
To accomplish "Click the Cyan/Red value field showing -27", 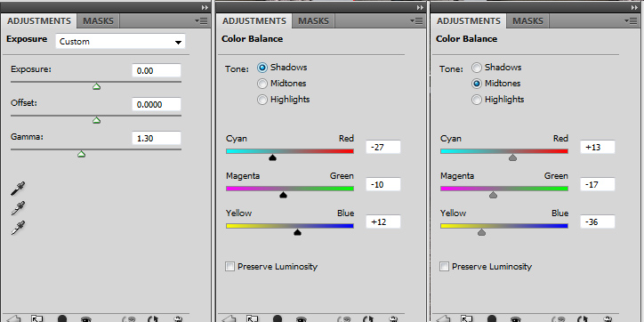I will pos(383,147).
